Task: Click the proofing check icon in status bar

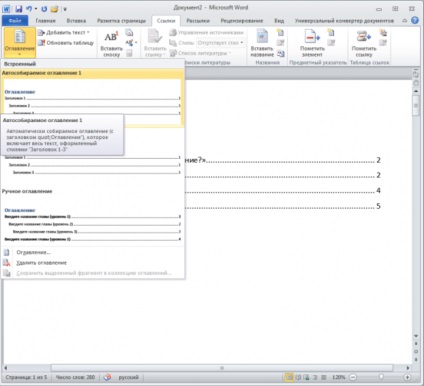Action: point(107,377)
